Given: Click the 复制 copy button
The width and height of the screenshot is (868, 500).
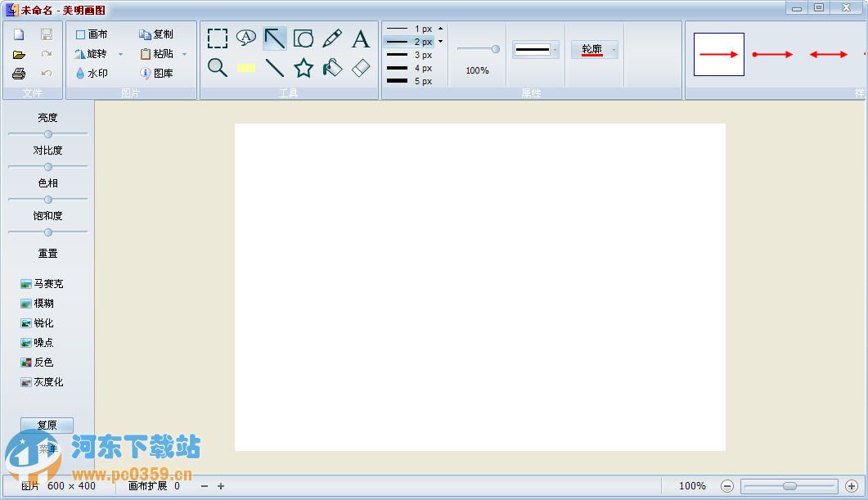Looking at the screenshot, I should tap(156, 34).
